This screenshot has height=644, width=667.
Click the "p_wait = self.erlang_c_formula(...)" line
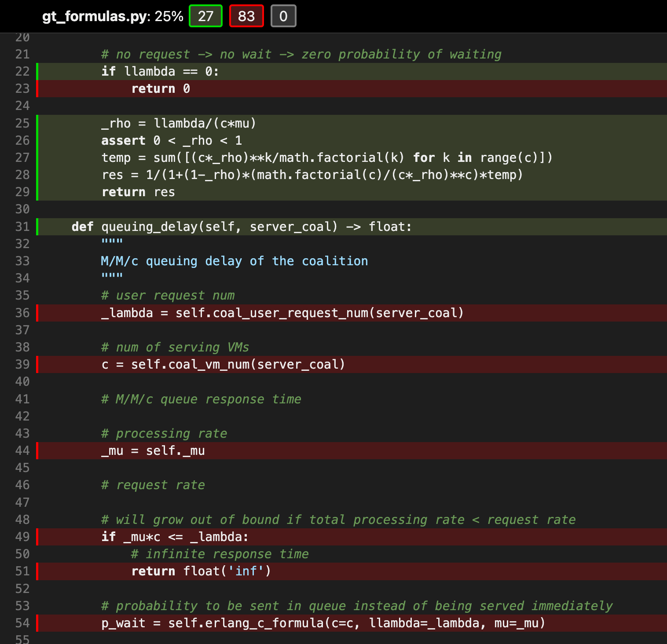[323, 623]
